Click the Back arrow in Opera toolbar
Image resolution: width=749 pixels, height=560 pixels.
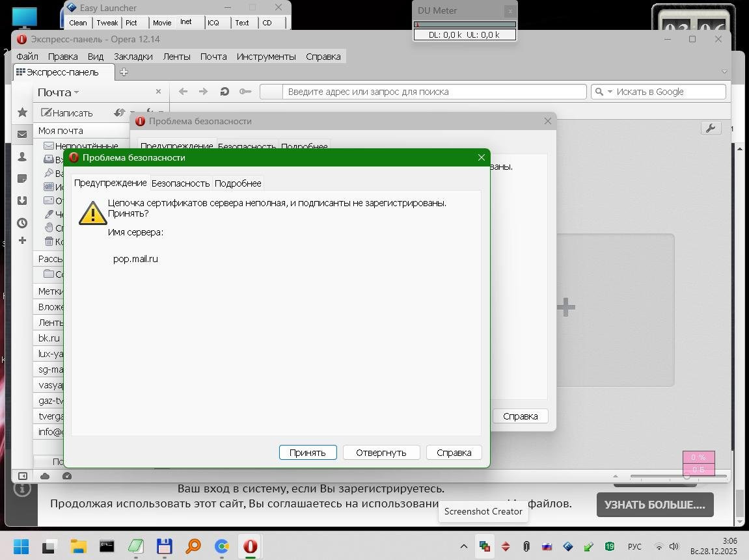click(183, 91)
